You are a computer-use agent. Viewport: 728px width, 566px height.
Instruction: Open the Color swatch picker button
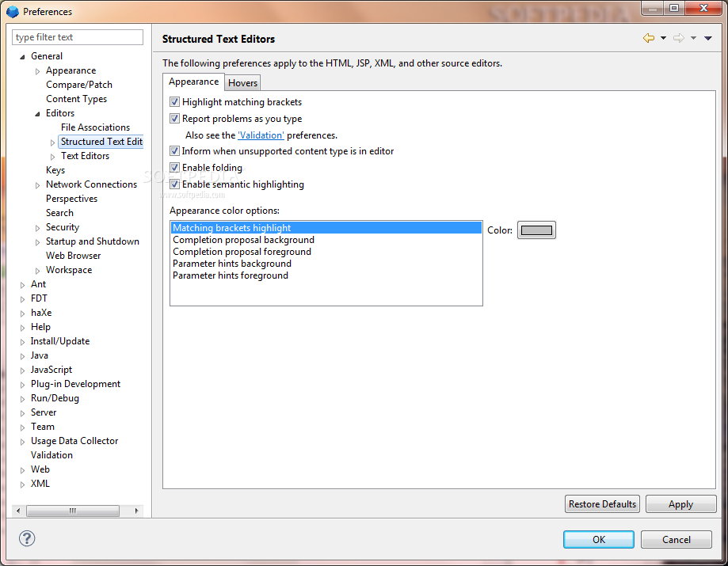536,230
